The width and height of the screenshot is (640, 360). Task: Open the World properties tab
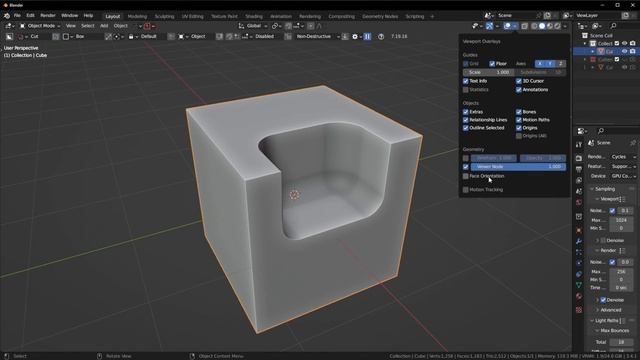coord(579,202)
